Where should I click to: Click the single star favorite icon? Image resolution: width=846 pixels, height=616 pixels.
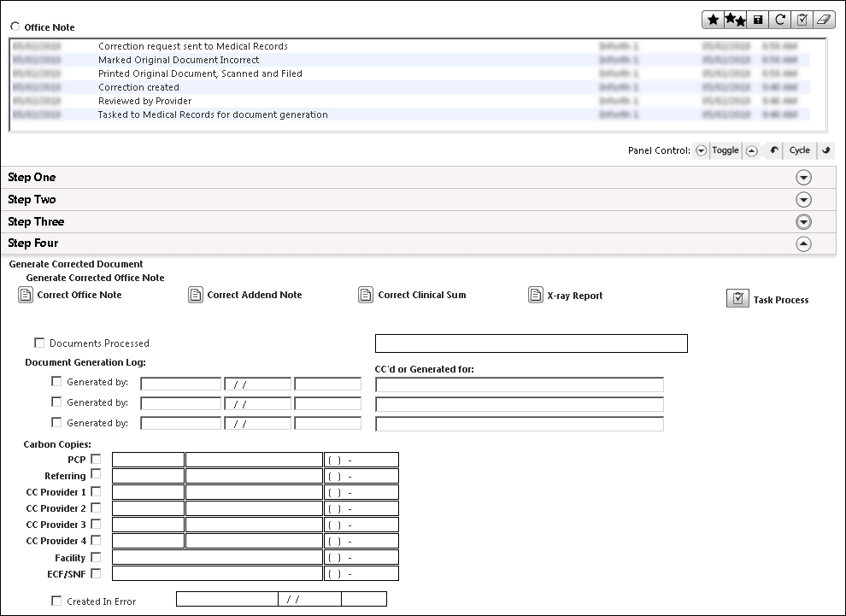714,20
